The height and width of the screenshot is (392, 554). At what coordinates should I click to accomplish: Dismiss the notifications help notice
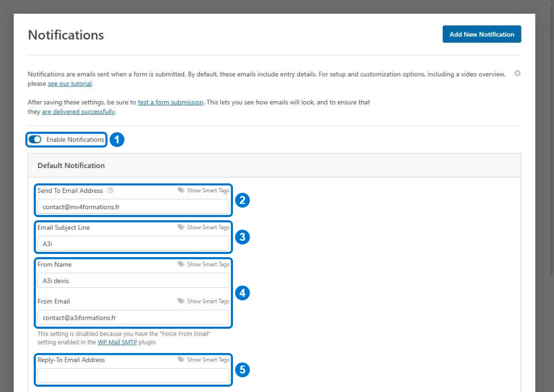517,73
